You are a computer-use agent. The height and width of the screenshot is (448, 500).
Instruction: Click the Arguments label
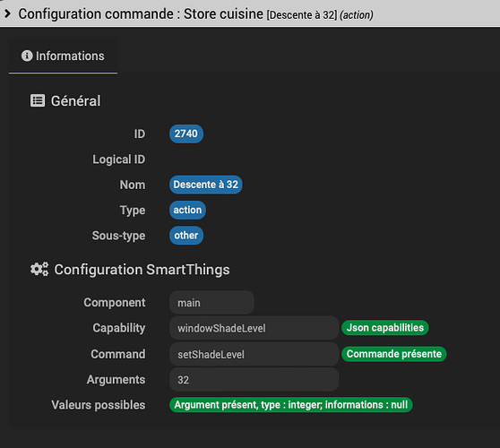[x=116, y=380]
